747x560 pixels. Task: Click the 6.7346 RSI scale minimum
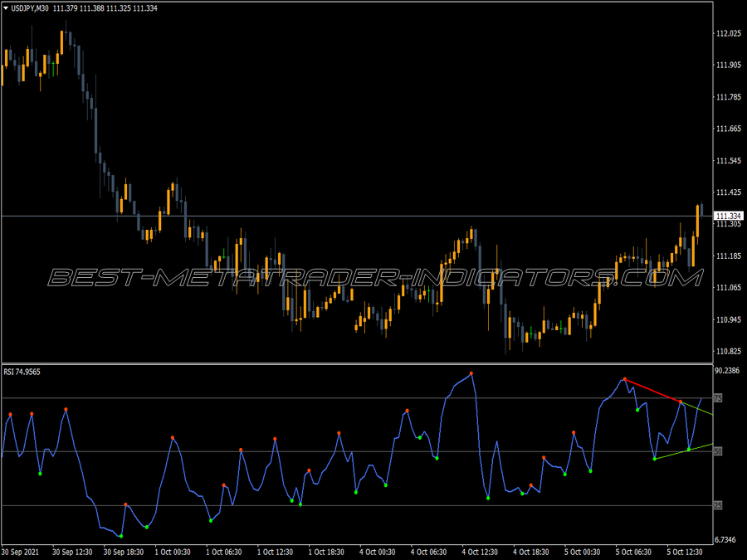click(725, 540)
